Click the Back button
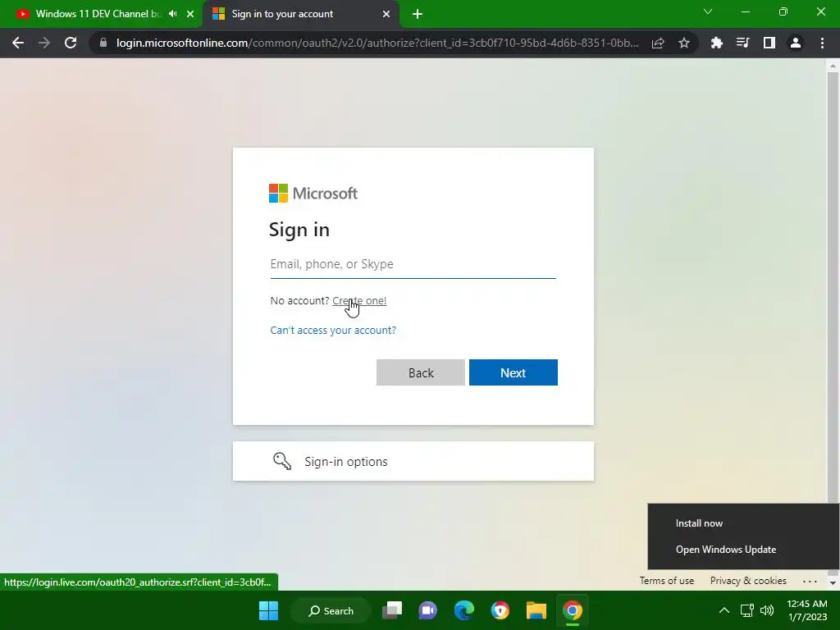Screen dimensions: 840x630 click(x=421, y=372)
